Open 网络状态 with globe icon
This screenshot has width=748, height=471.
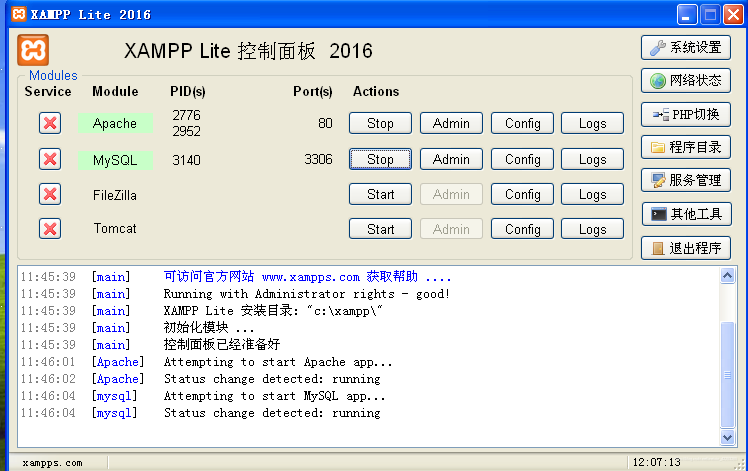coord(686,80)
